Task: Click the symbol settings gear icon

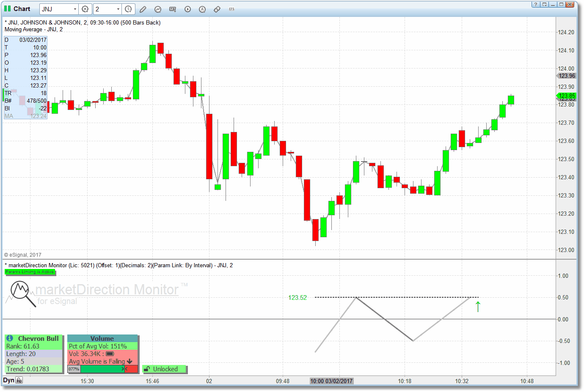Action: click(x=85, y=9)
